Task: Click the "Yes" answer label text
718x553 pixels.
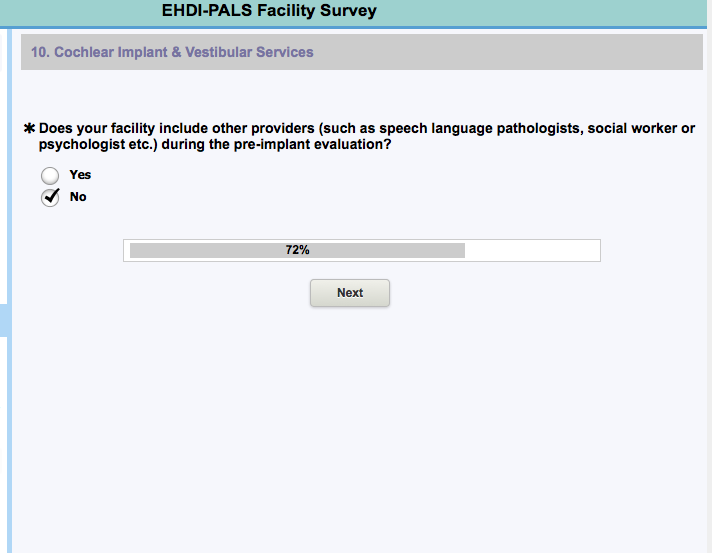Action: click(80, 175)
